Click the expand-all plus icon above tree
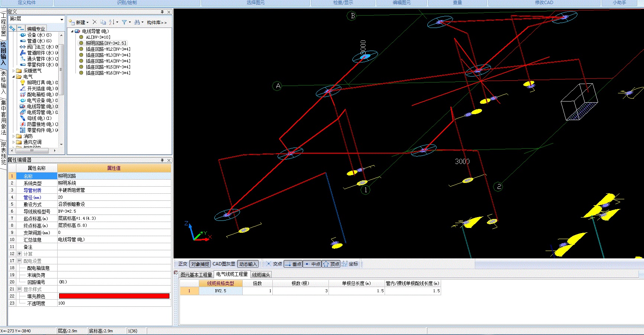The width and height of the screenshot is (644, 335). tap(12, 28)
